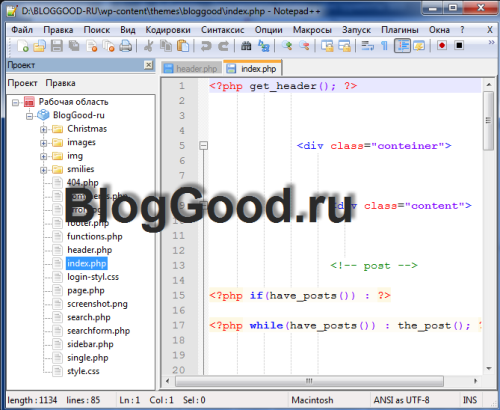
Task: Show more toolbar icons chevron
Action: (x=491, y=42)
